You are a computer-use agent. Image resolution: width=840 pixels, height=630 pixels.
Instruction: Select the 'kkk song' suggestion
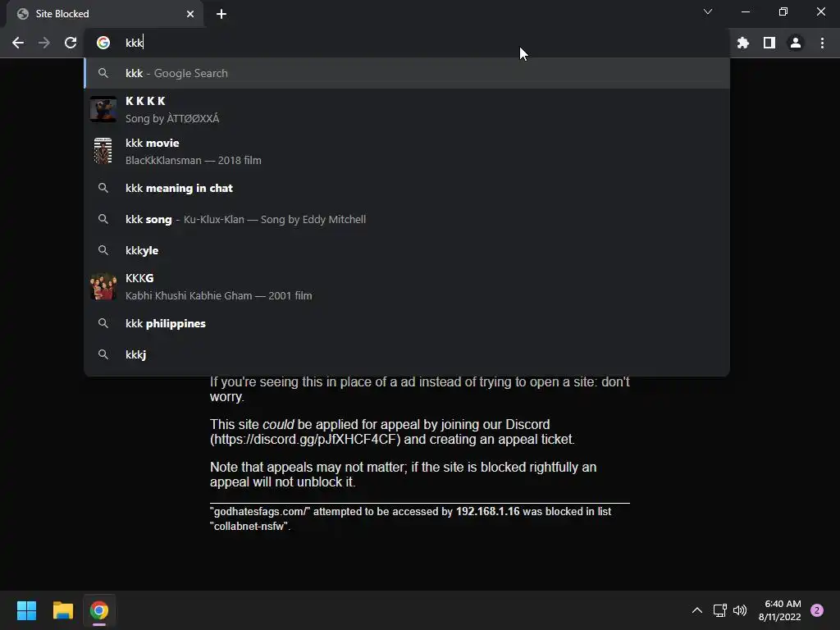point(407,219)
